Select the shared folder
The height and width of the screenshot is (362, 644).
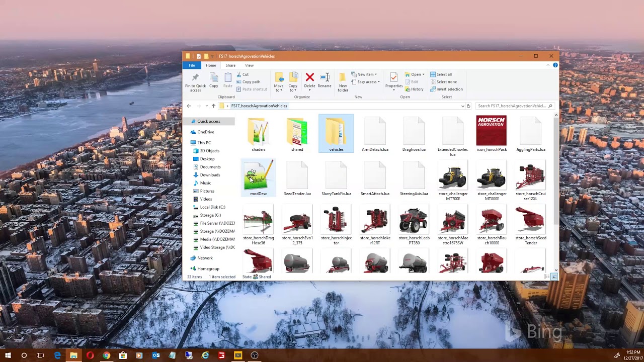297,134
